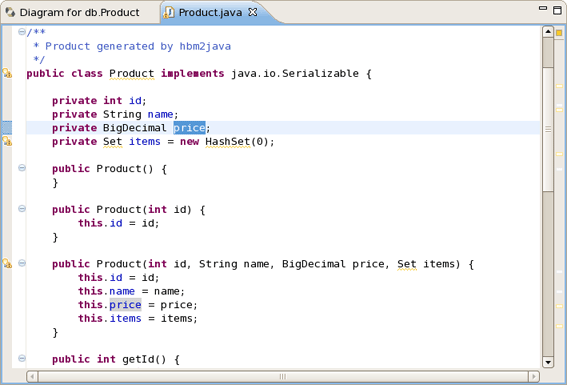Viewport: 567px width, 385px height.
Task: Click 'this.price' highlighted occurrence
Action: coord(110,305)
